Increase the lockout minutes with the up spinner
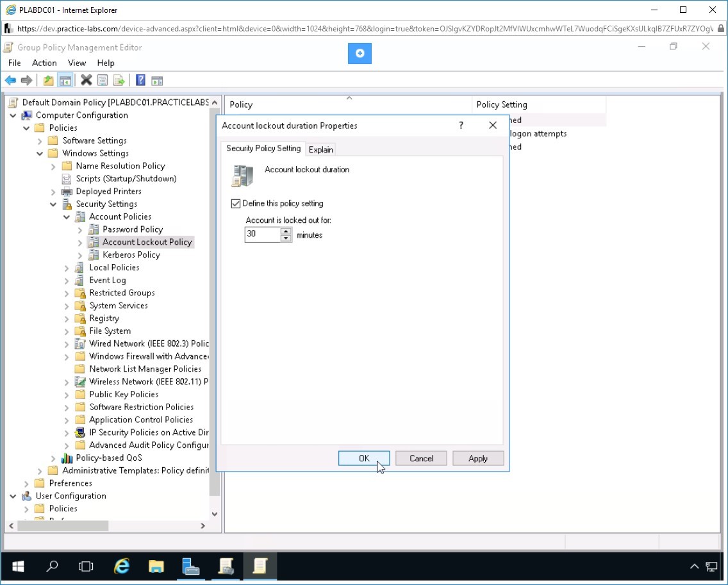This screenshot has width=728, height=585. click(286, 231)
